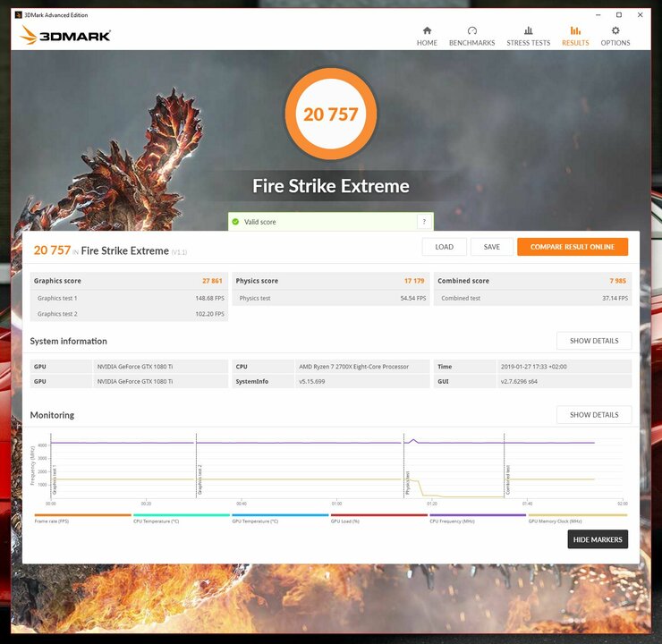Click the LOAD button
The height and width of the screenshot is (644, 662).
(444, 247)
